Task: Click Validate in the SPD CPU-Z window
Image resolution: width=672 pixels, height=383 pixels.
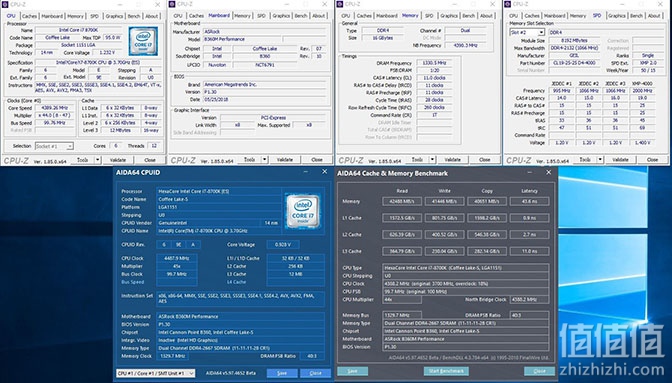Action: (x=620, y=160)
